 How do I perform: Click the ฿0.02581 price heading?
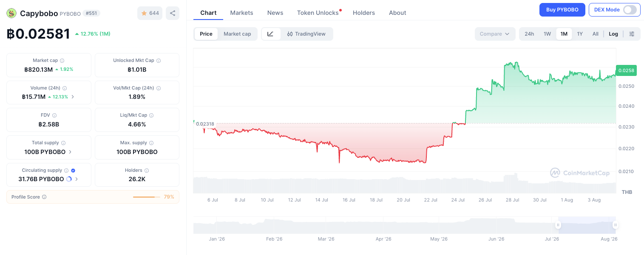38,34
